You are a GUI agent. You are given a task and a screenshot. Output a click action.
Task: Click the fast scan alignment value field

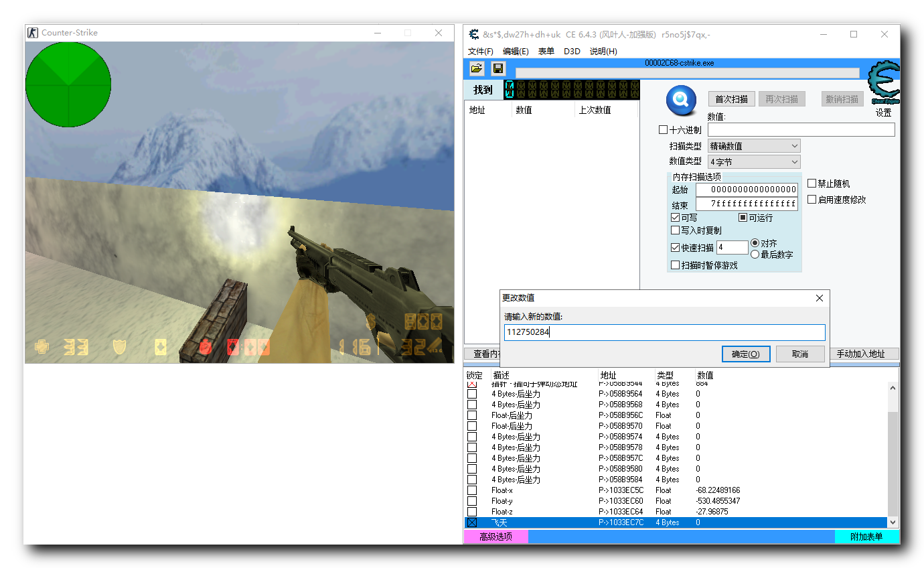pyautogui.click(x=733, y=248)
